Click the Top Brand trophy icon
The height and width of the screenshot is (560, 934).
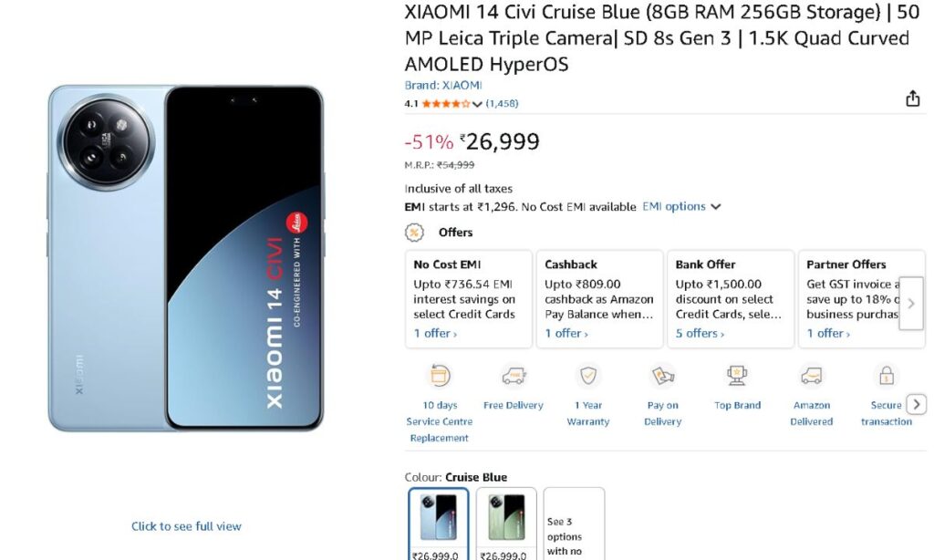coord(737,376)
